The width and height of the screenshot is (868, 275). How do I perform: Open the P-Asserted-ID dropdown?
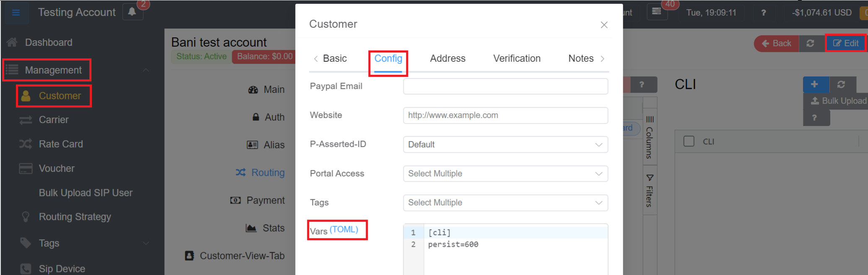point(505,144)
